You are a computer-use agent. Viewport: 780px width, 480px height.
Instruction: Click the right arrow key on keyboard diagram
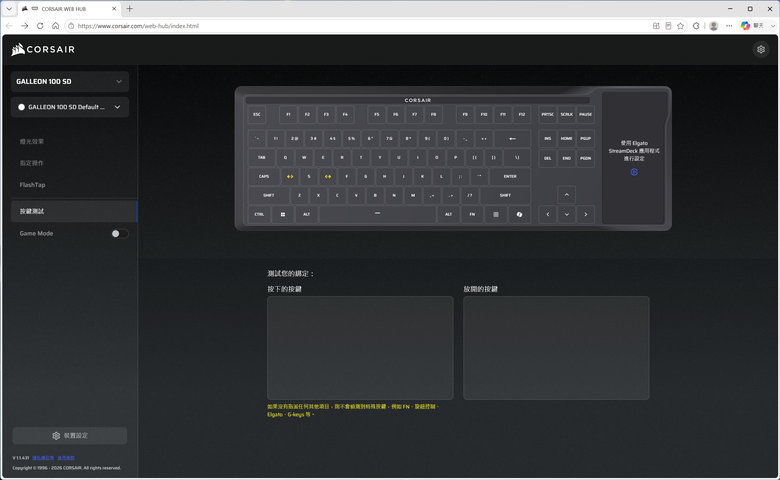pyautogui.click(x=585, y=214)
